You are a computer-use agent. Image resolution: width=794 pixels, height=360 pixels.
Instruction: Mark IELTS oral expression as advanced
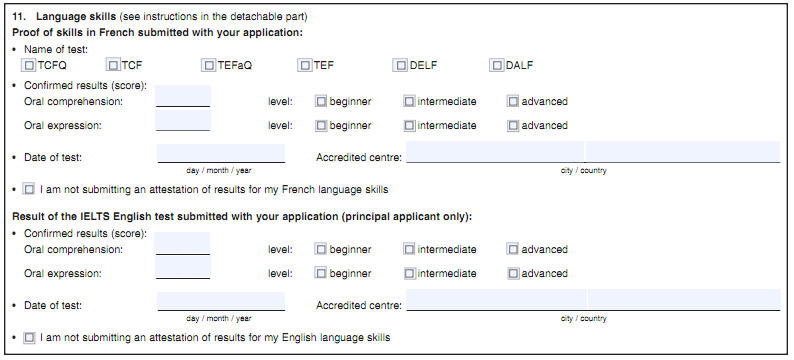tap(513, 273)
